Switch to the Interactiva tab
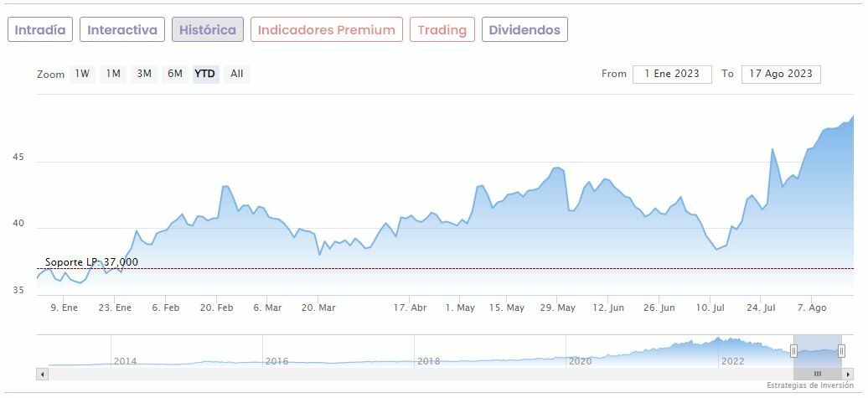The width and height of the screenshot is (868, 398). pos(122,30)
